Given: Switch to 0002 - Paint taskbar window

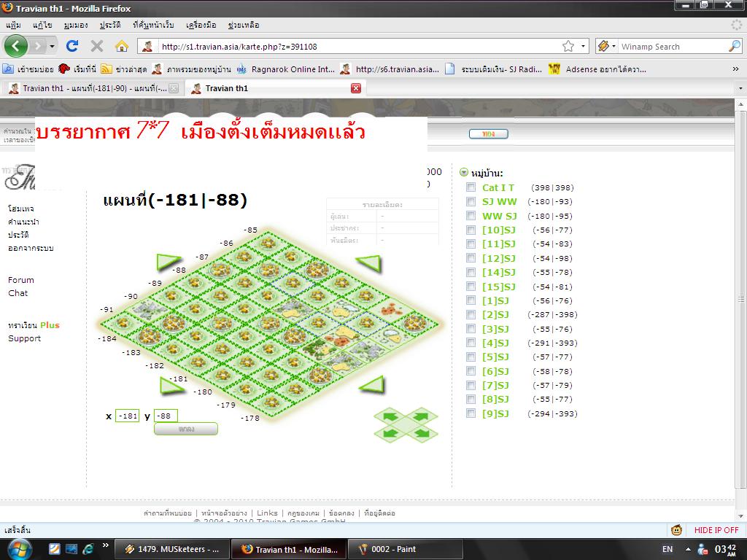Looking at the screenshot, I should point(406,549).
